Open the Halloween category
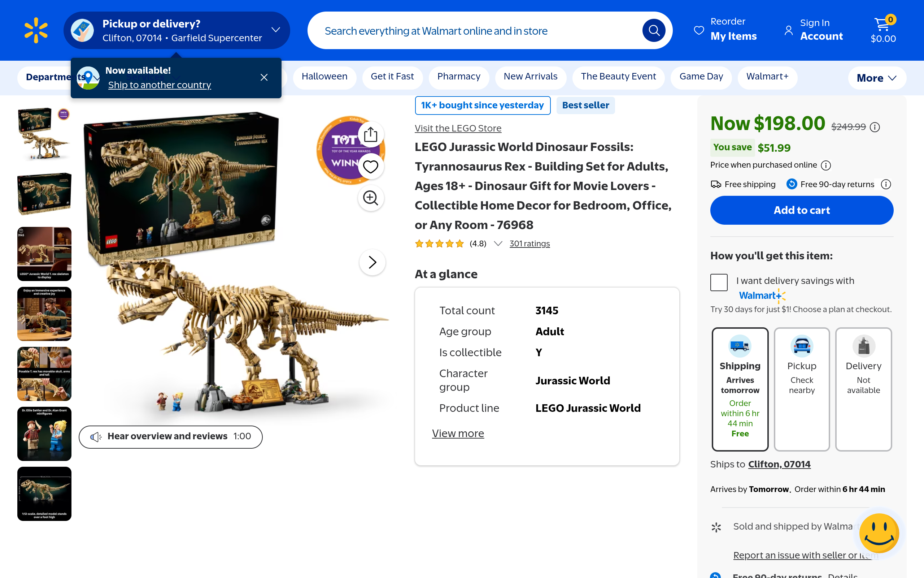The width and height of the screenshot is (924, 578). click(x=324, y=78)
